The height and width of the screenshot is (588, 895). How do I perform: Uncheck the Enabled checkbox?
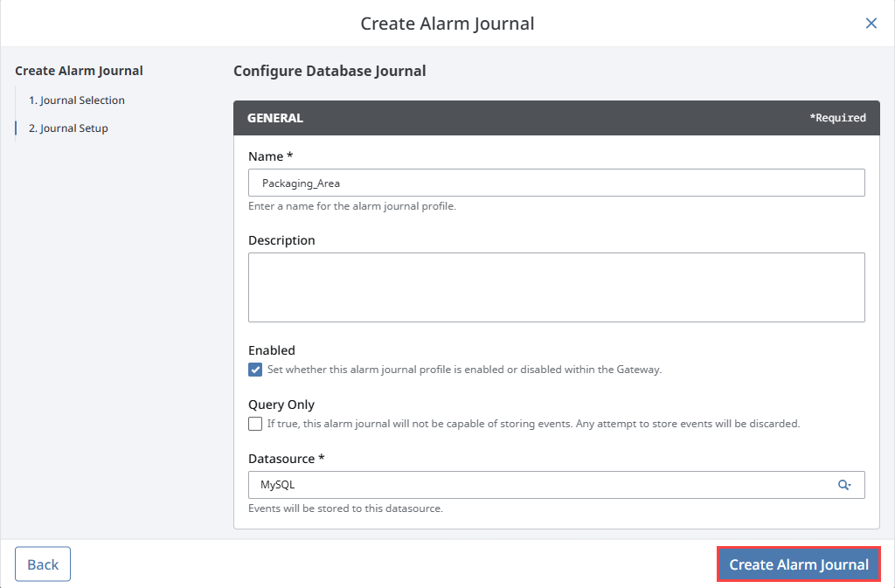pos(255,370)
